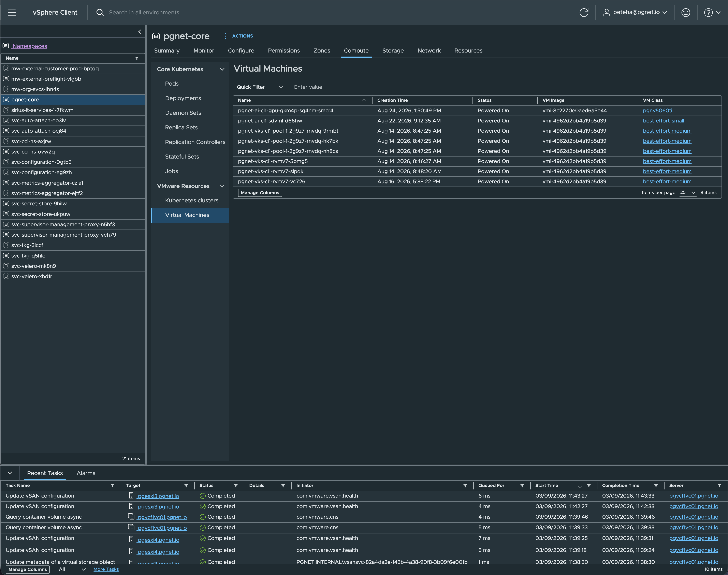The image size is (728, 575).
Task: Click the ACTIONS vertical dots icon
Action: tap(226, 36)
